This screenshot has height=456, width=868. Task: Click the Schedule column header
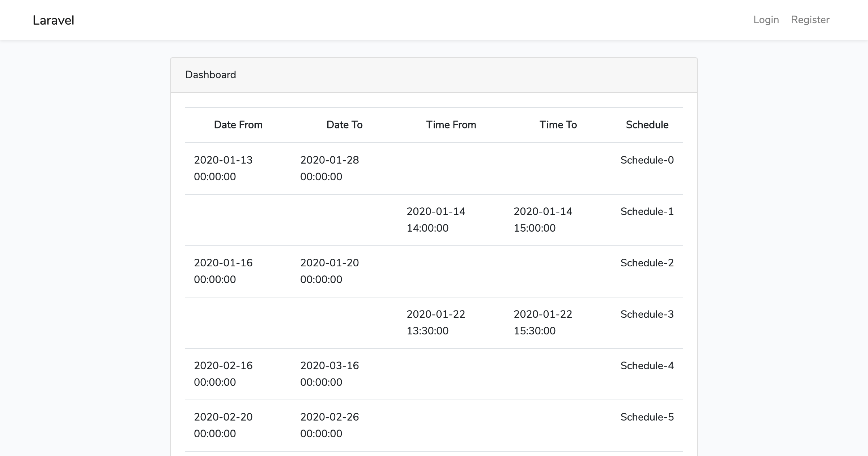click(x=647, y=124)
